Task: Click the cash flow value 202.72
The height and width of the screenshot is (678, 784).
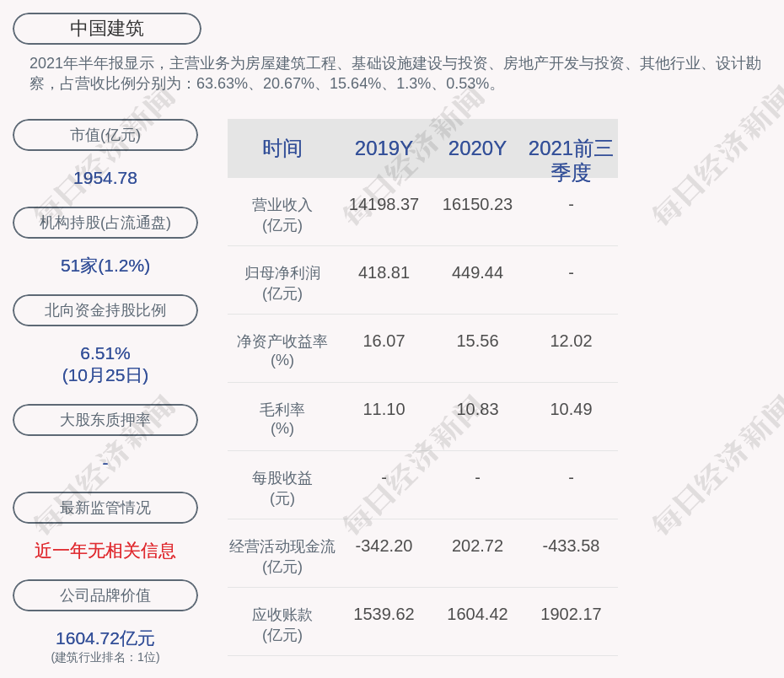Action: tap(477, 546)
